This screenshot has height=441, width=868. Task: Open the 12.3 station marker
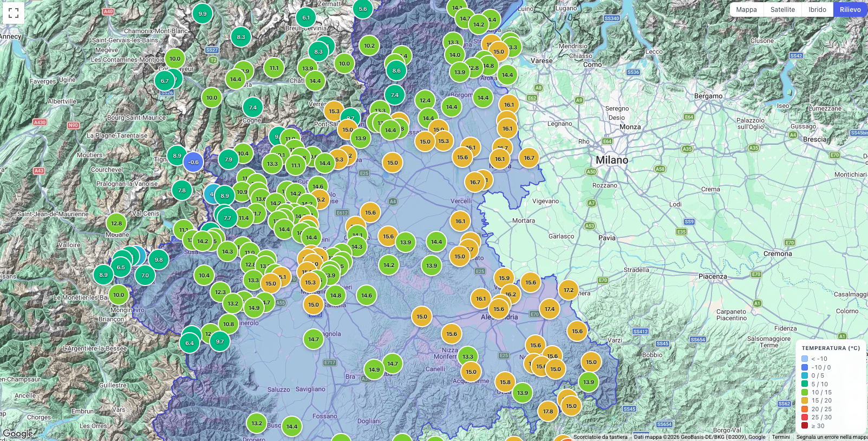coord(220,293)
